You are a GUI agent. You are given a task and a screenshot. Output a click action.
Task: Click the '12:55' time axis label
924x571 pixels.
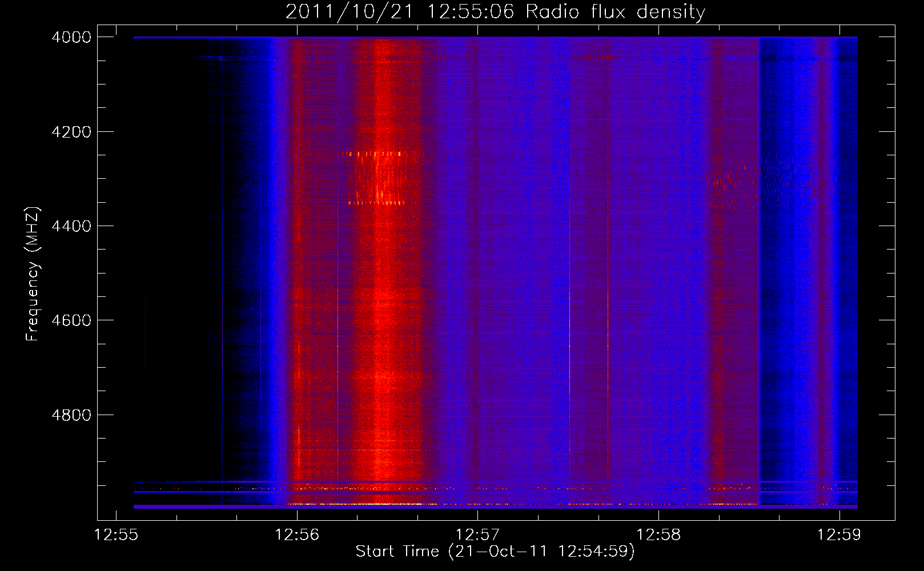point(116,535)
